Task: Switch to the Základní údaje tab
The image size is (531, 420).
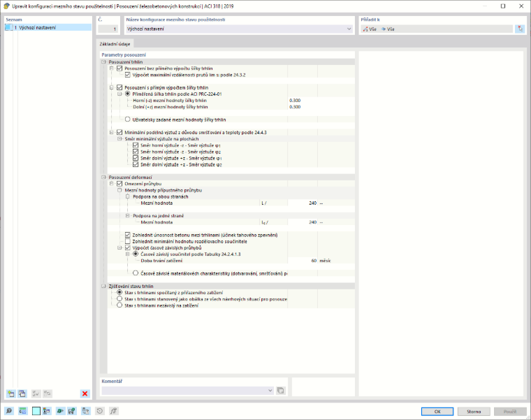Action: [115, 44]
